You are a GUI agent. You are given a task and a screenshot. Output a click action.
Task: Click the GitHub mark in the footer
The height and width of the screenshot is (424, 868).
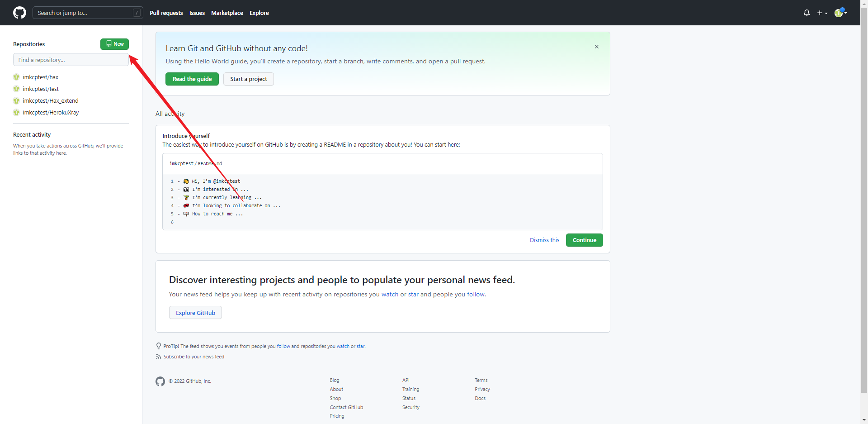click(160, 381)
